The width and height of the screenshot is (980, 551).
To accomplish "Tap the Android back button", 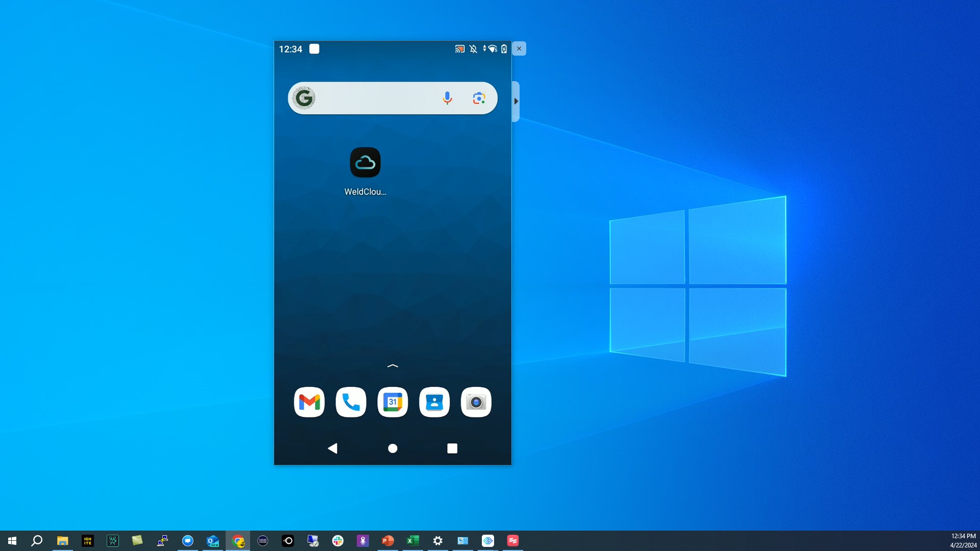I will point(333,448).
